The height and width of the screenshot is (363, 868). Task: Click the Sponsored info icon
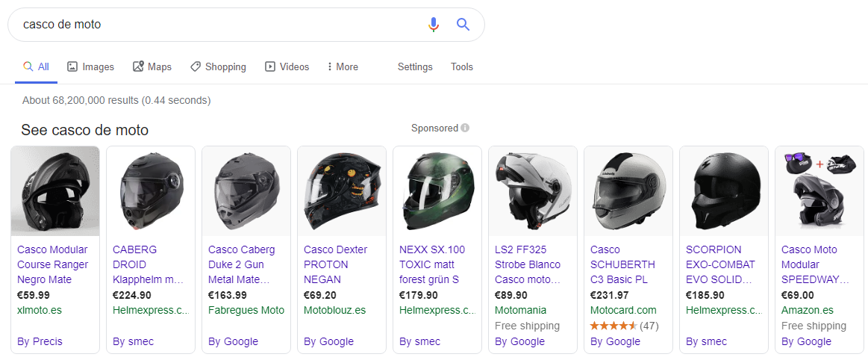(465, 128)
